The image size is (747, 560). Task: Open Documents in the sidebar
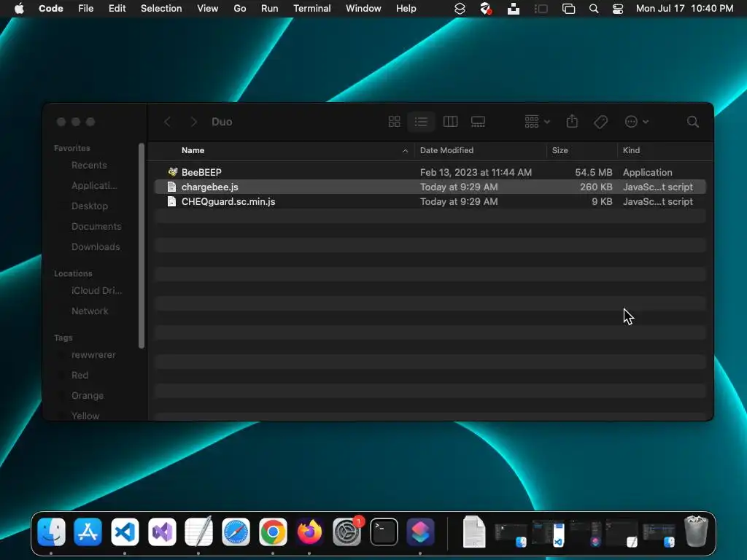pos(96,227)
